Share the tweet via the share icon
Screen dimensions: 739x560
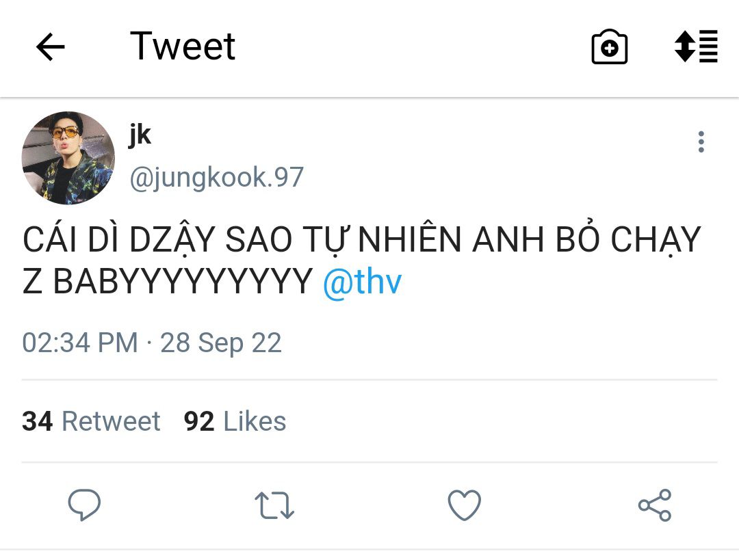coord(655,506)
